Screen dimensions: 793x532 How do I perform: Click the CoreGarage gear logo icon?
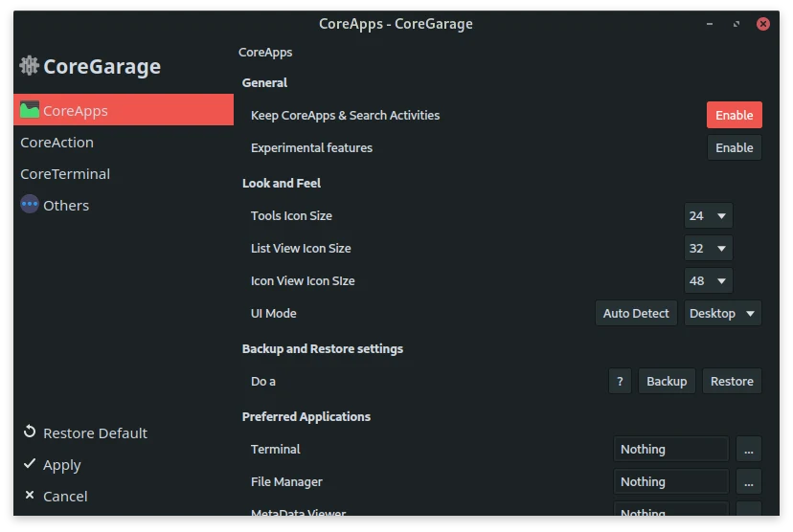[30, 66]
